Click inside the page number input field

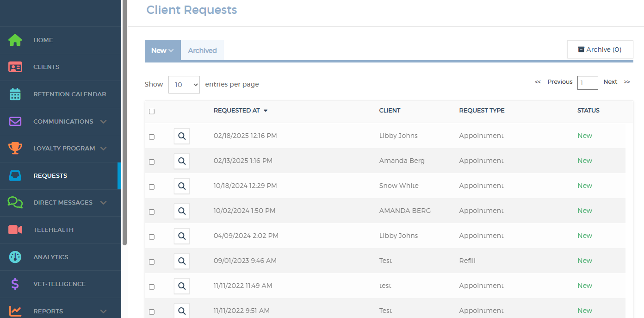click(588, 82)
